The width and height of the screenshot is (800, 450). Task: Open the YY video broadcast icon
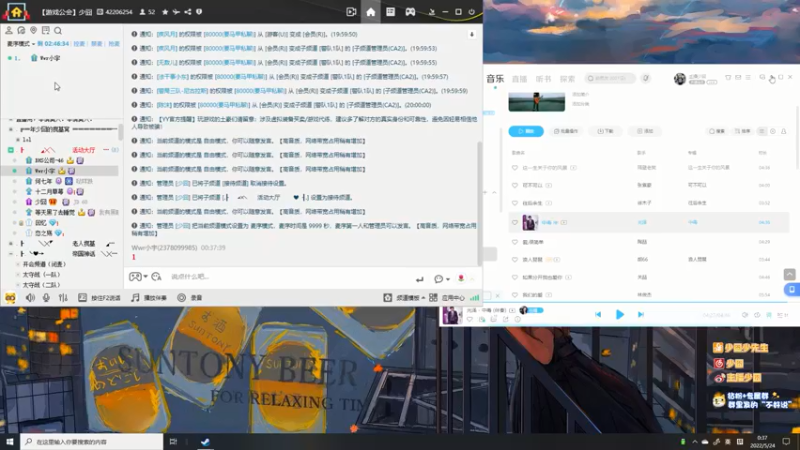pyautogui.click(x=351, y=12)
